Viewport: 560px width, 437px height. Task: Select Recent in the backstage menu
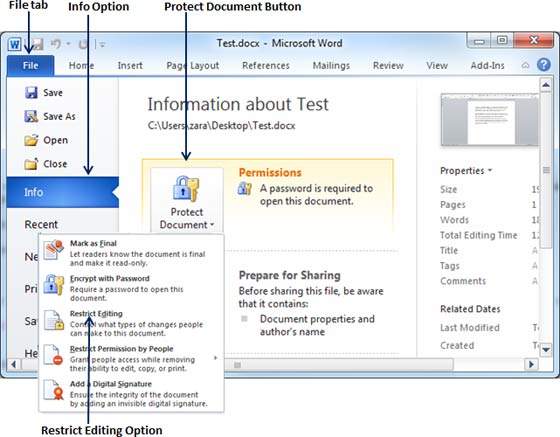[x=41, y=225]
